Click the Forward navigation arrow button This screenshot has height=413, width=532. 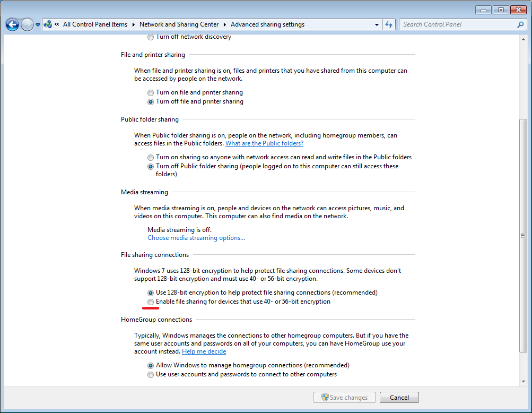point(27,24)
